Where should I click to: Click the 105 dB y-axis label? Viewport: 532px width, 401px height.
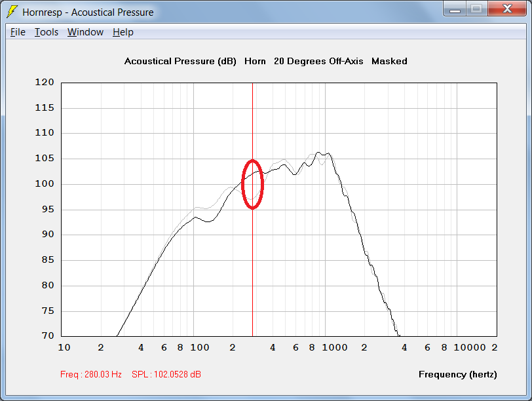(45, 158)
